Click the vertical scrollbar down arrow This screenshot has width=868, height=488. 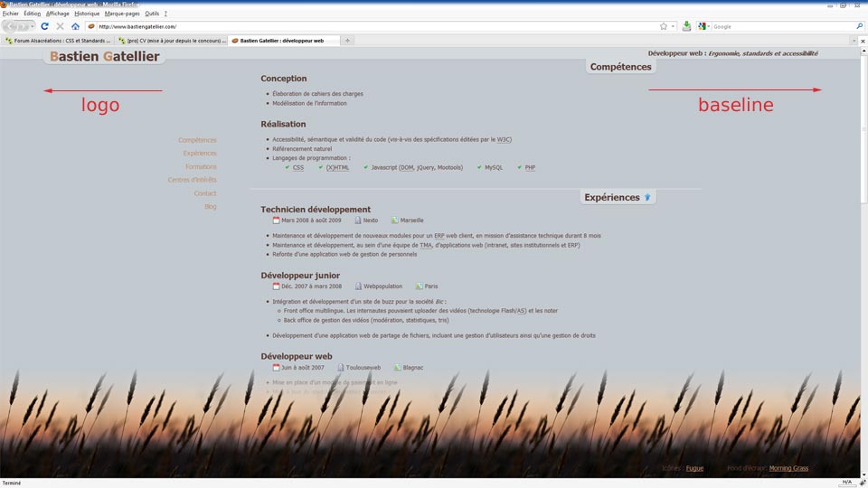click(x=863, y=474)
